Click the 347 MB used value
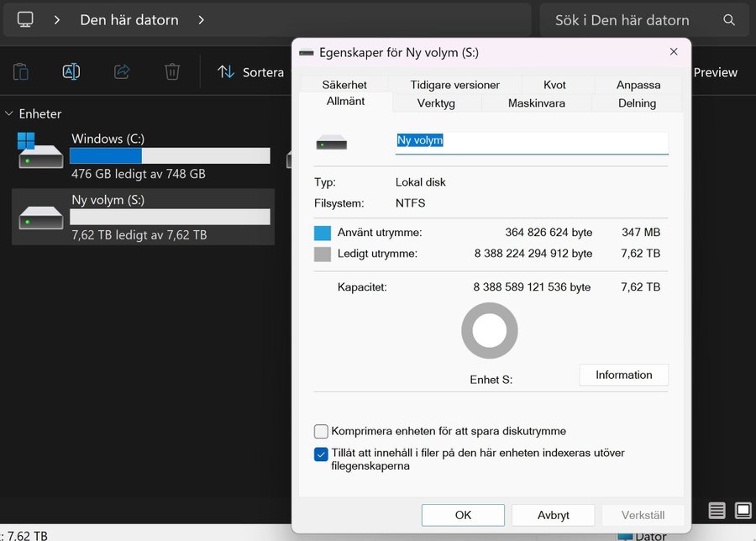Screen dimensions: 756x541 pyautogui.click(x=641, y=233)
